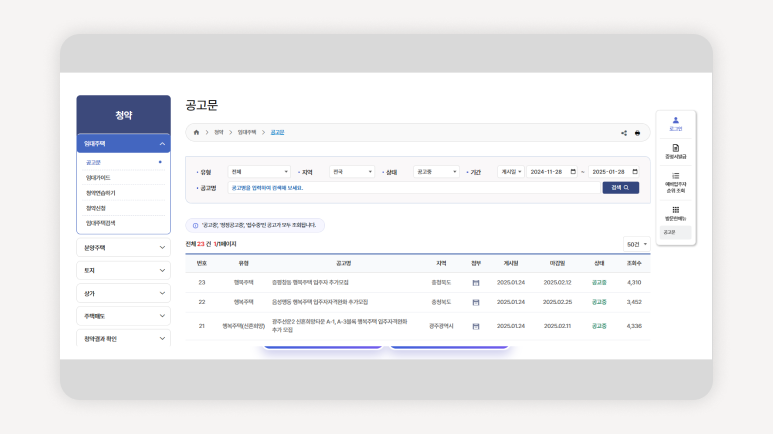Open 예비입주자 순위 조회 in quick menu
Image resolution: width=773 pixels, height=434 pixels.
pos(675,182)
